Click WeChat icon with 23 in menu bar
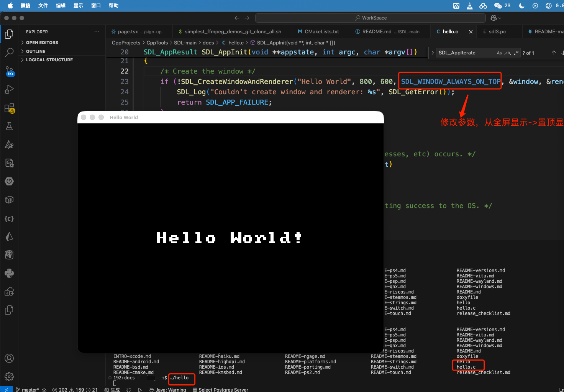This screenshot has width=564, height=392. (502, 5)
